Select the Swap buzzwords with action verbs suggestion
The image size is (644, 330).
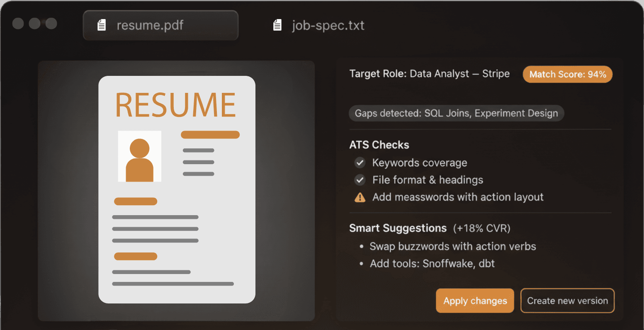point(452,246)
